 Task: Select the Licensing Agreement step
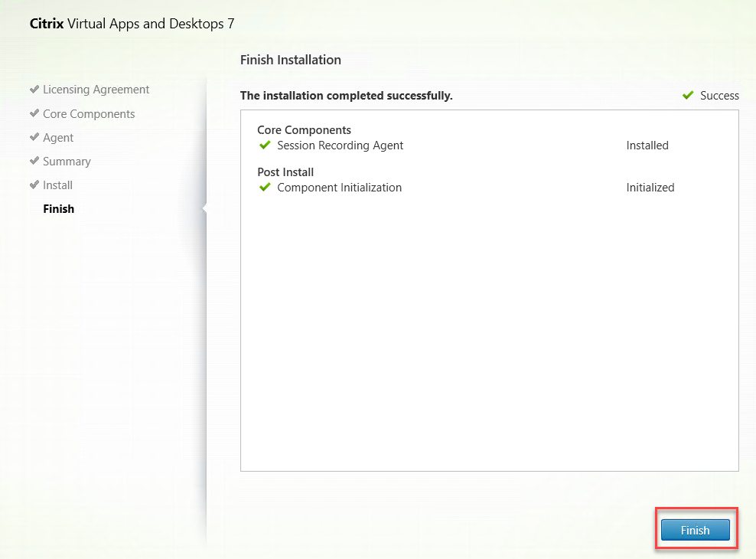coord(96,90)
